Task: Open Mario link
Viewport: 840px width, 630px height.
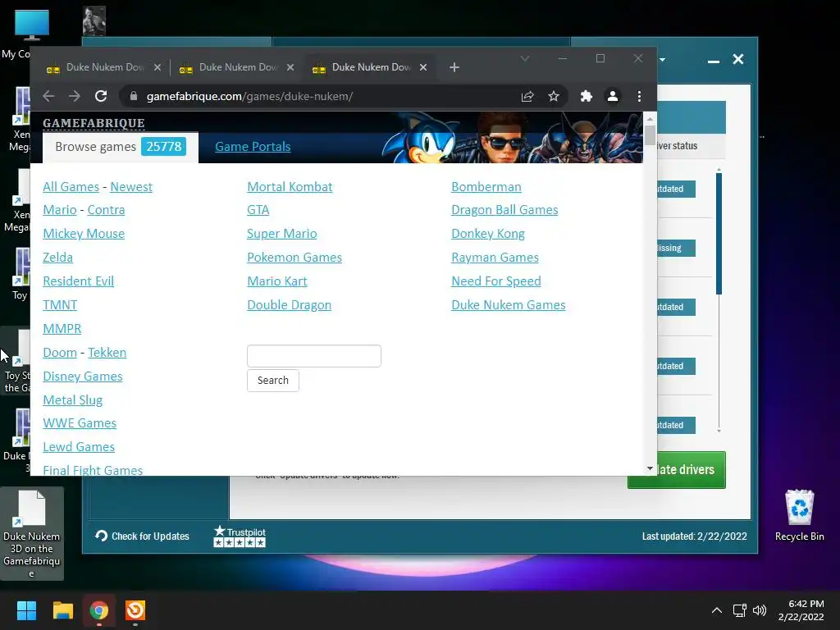Action: pyautogui.click(x=59, y=210)
